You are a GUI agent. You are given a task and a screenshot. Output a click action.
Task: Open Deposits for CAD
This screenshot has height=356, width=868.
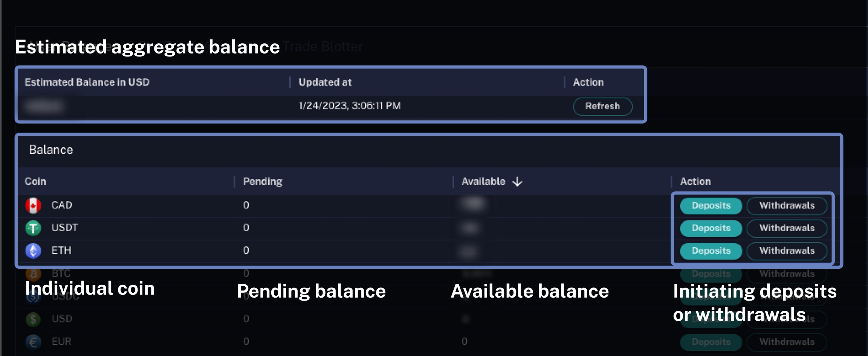711,206
